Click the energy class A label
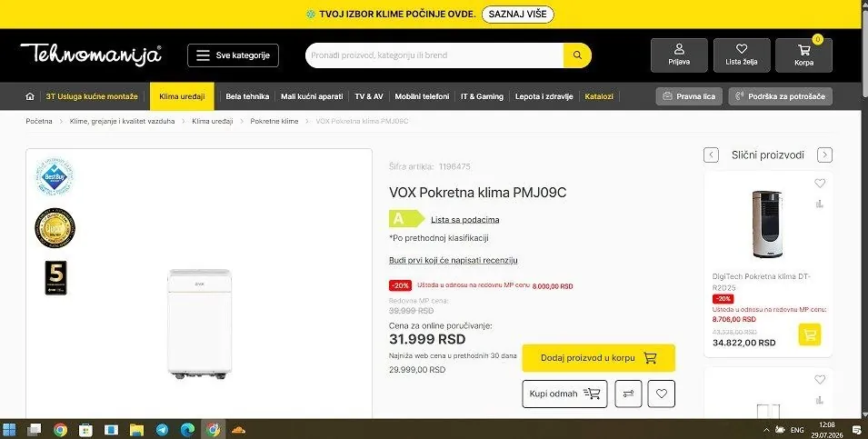The width and height of the screenshot is (868, 439). (x=406, y=219)
